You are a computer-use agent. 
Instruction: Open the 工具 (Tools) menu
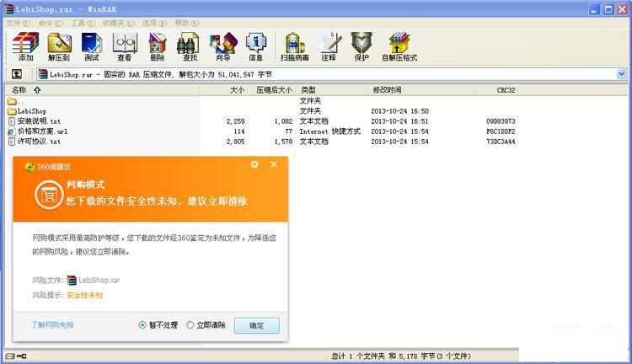83,23
